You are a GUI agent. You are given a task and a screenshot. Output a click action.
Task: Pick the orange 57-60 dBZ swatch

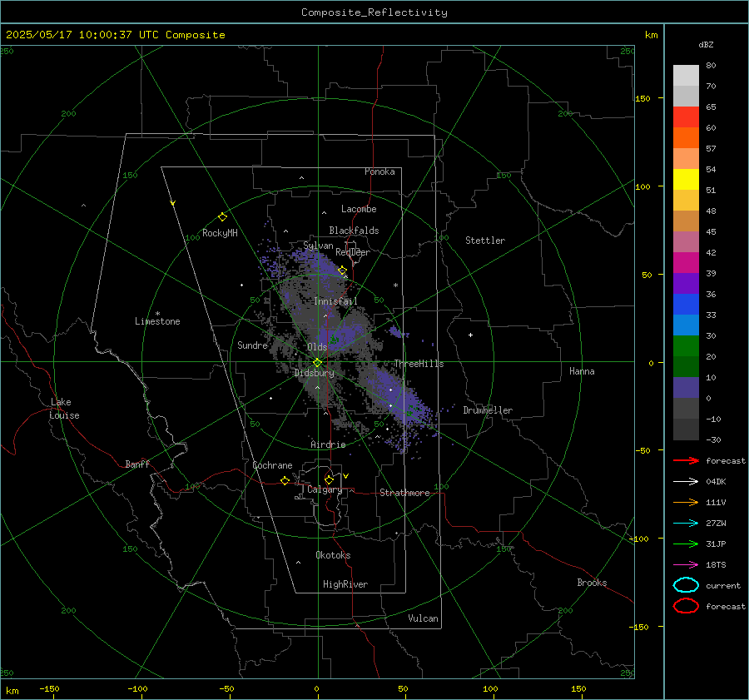click(x=686, y=138)
